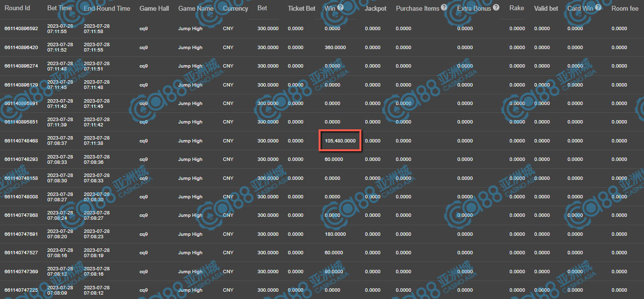Select round id 661140747527

point(21,253)
